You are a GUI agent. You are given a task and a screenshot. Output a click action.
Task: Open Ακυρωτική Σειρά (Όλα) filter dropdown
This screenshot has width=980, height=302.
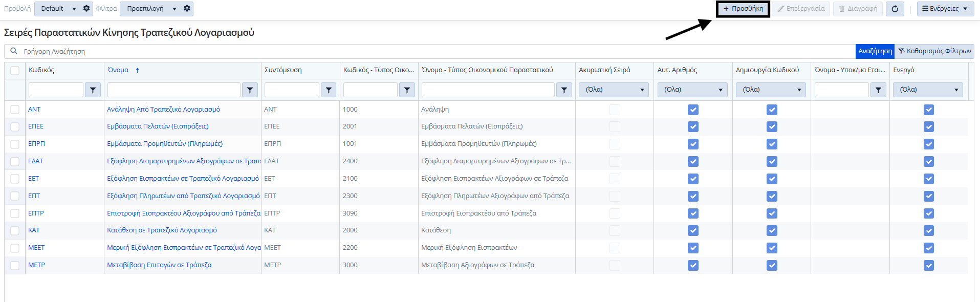coord(614,90)
